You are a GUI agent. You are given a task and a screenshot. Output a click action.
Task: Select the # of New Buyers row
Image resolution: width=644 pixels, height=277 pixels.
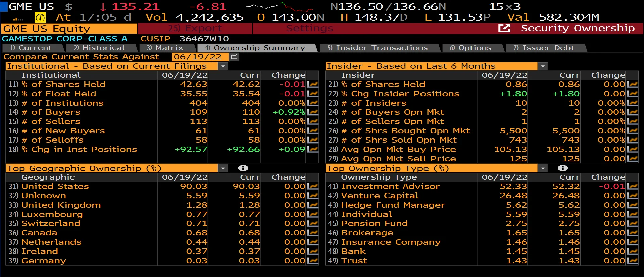point(162,131)
